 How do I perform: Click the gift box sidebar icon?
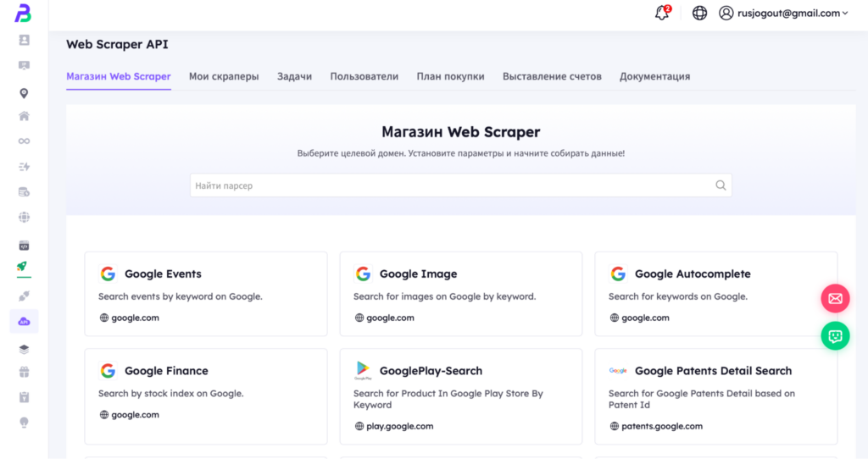[24, 372]
